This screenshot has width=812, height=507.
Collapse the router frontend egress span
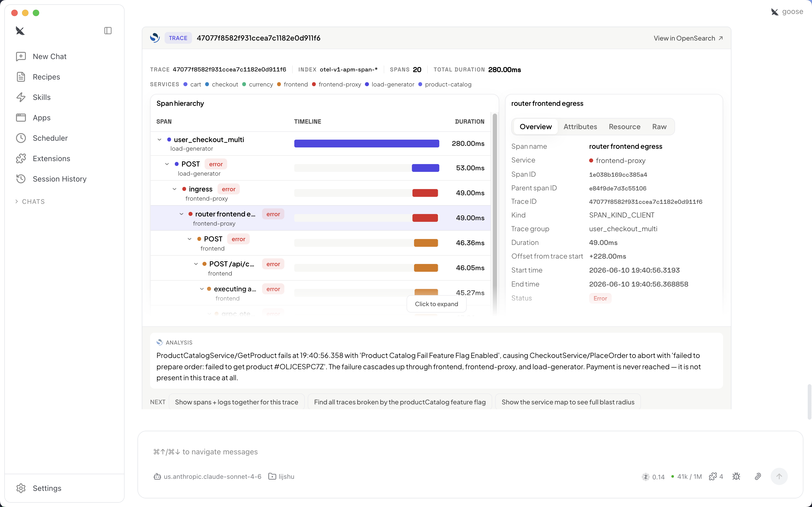(181, 214)
